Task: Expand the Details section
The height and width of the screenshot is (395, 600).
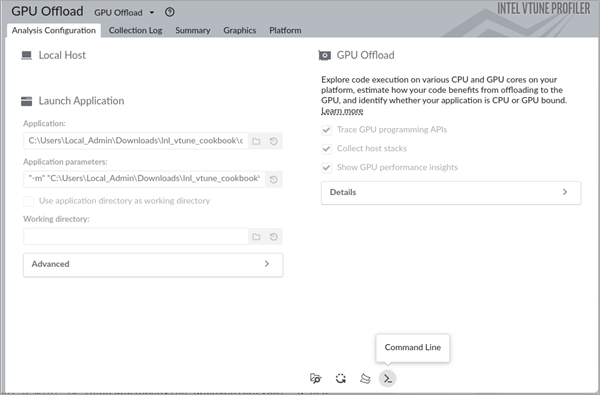Action: tap(451, 193)
